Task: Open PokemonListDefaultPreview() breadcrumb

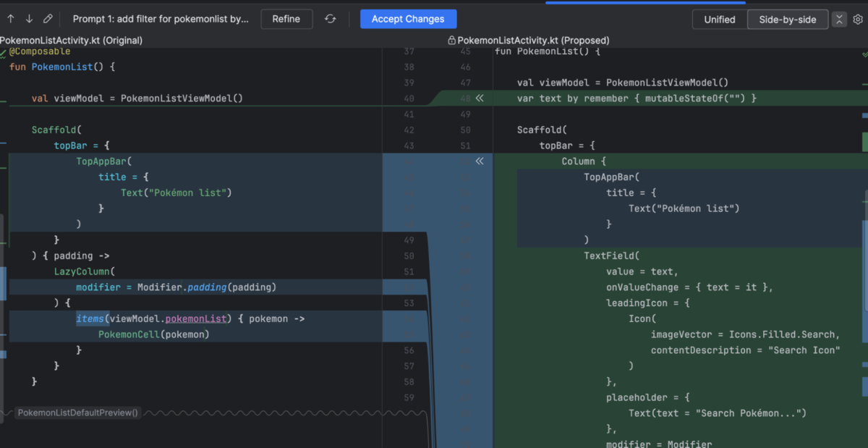Action: [77, 413]
